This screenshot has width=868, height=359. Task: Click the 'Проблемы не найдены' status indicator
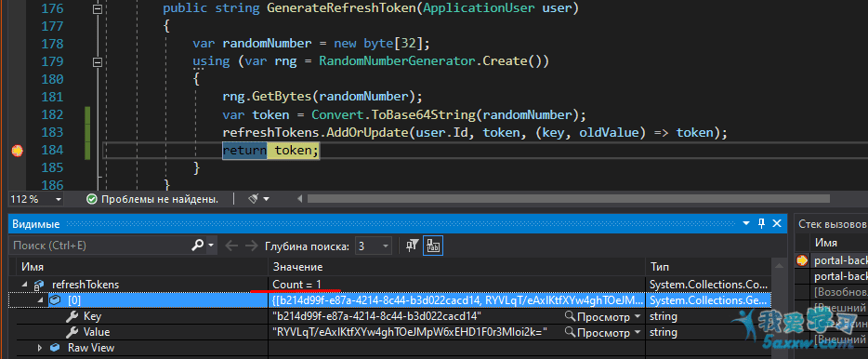point(152,199)
